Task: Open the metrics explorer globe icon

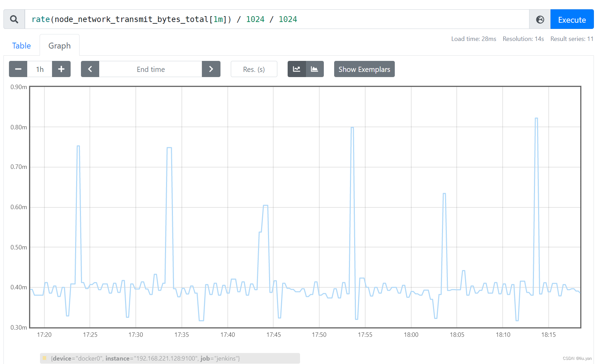Action: 540,19
